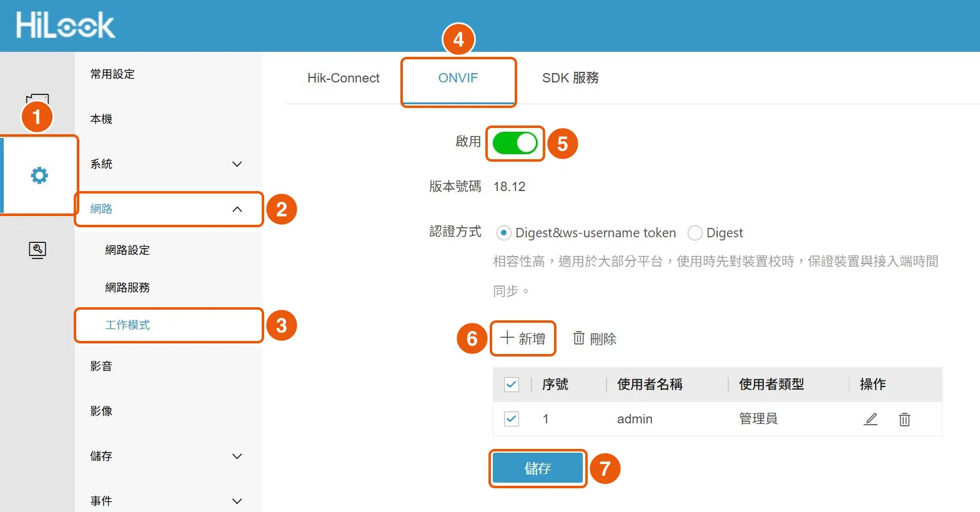Click the 使用者名稱 column header
Image resolution: width=980 pixels, height=512 pixels.
650,385
